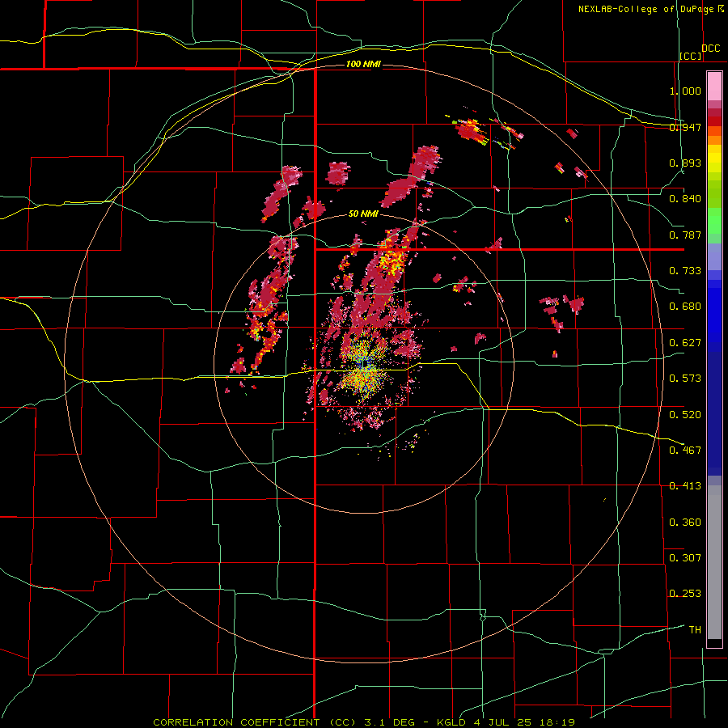Click the 0.307 color scale value
Screen dimensions: 728x728
click(x=685, y=558)
